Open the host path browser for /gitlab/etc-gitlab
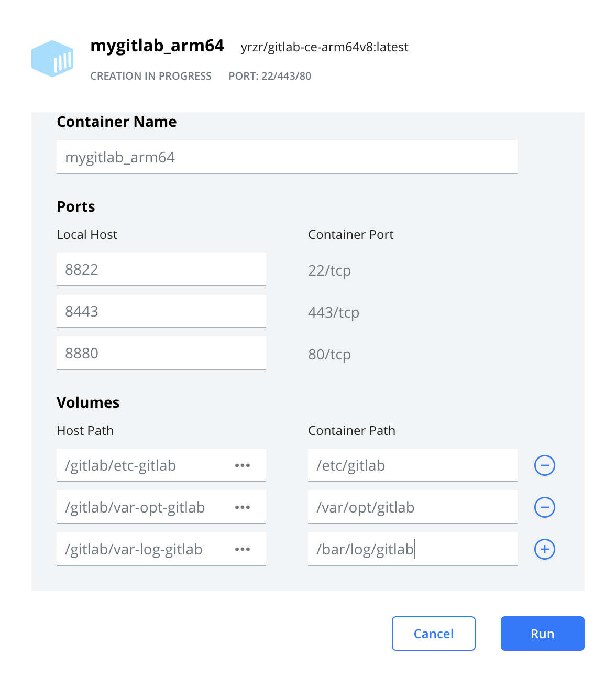The image size is (616, 676). 243,465
